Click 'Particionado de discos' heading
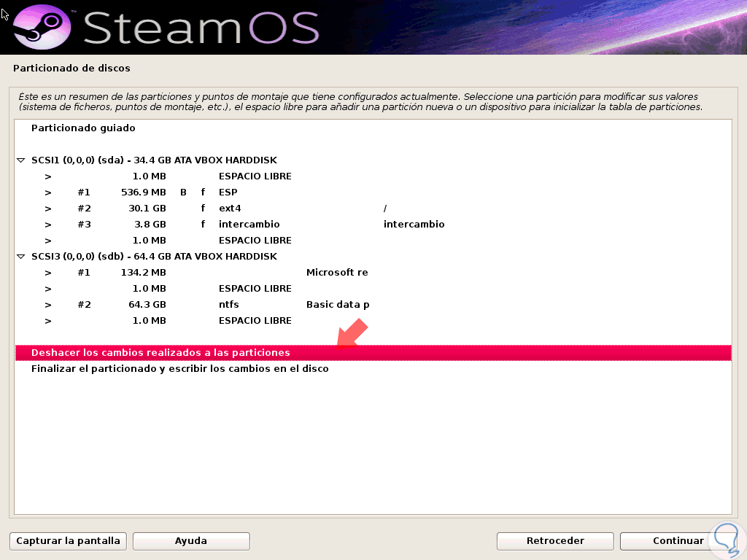The height and width of the screenshot is (560, 747). pyautogui.click(x=71, y=68)
